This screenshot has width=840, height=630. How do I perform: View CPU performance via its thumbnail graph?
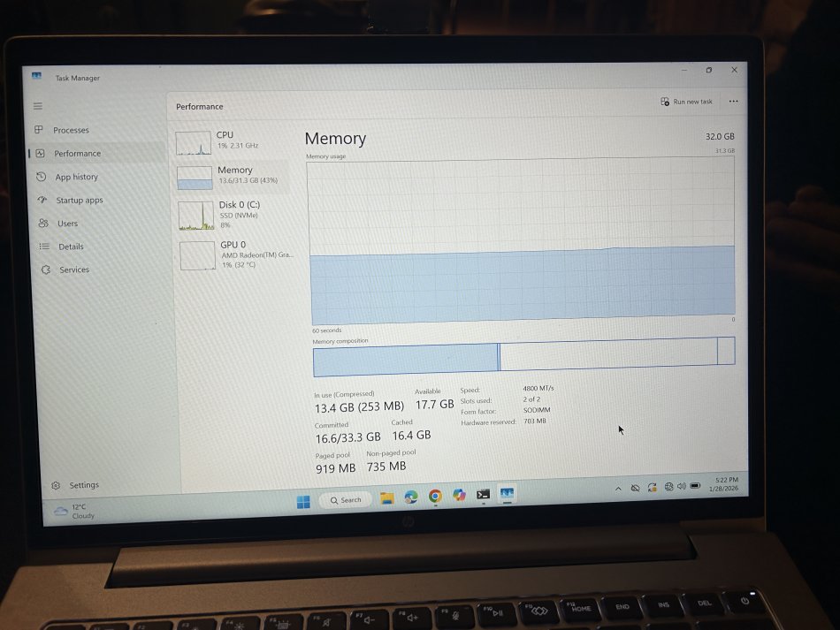point(195,140)
